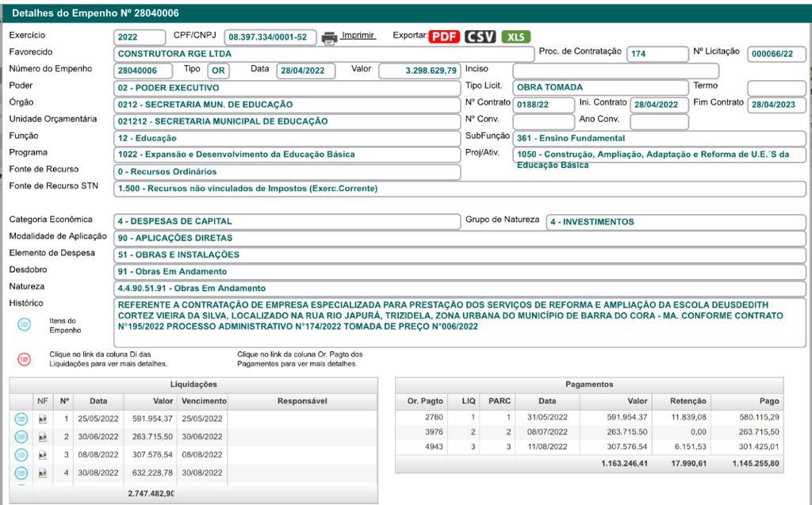812x505 pixels.
Task: Click the Imprimir link
Action: (x=358, y=36)
